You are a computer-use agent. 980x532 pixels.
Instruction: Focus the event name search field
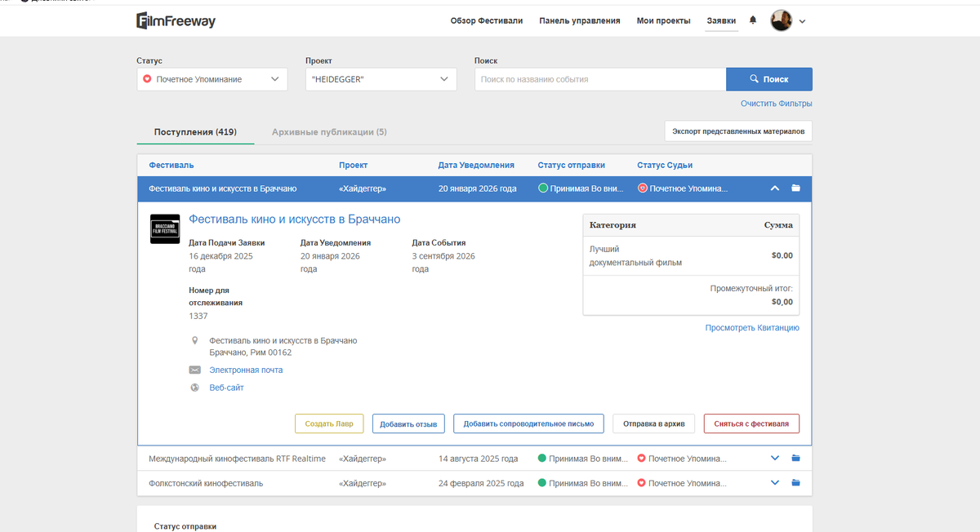coord(600,79)
